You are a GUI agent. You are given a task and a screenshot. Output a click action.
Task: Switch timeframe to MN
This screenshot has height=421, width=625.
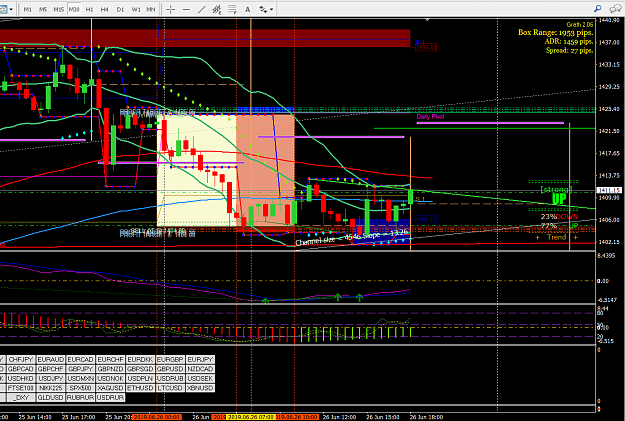point(151,9)
